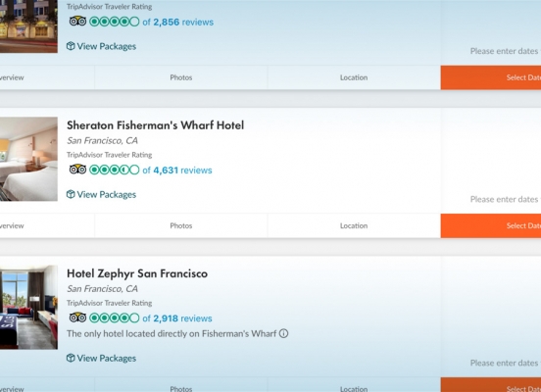Image resolution: width=541 pixels, height=392 pixels.
Task: Click Hotel Zephyr's San Francisco, CA text
Action: (x=103, y=289)
